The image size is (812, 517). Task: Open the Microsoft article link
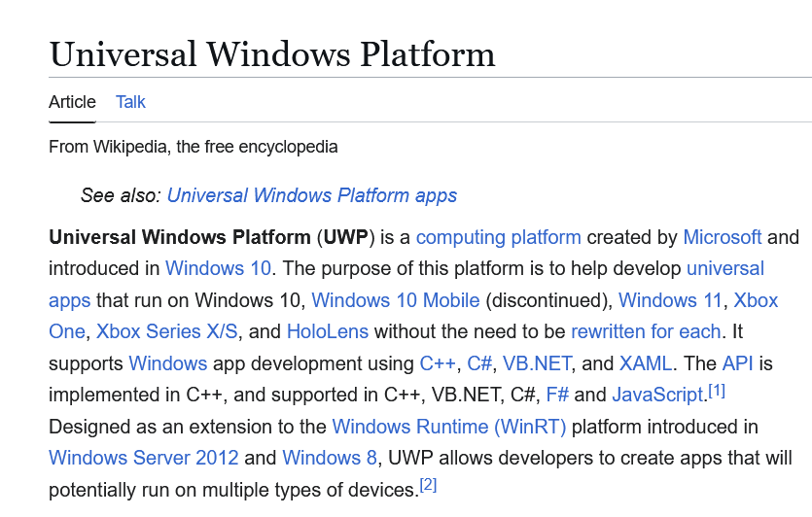pos(722,237)
